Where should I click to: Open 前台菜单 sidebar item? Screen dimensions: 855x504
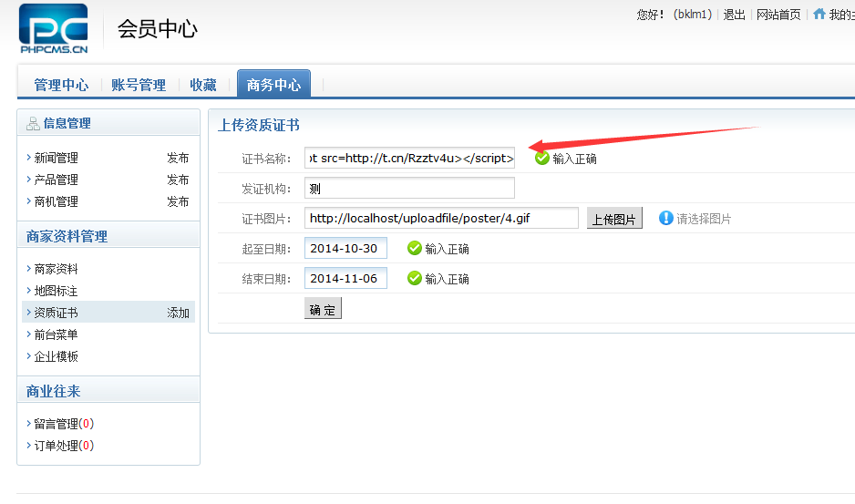tap(57, 334)
